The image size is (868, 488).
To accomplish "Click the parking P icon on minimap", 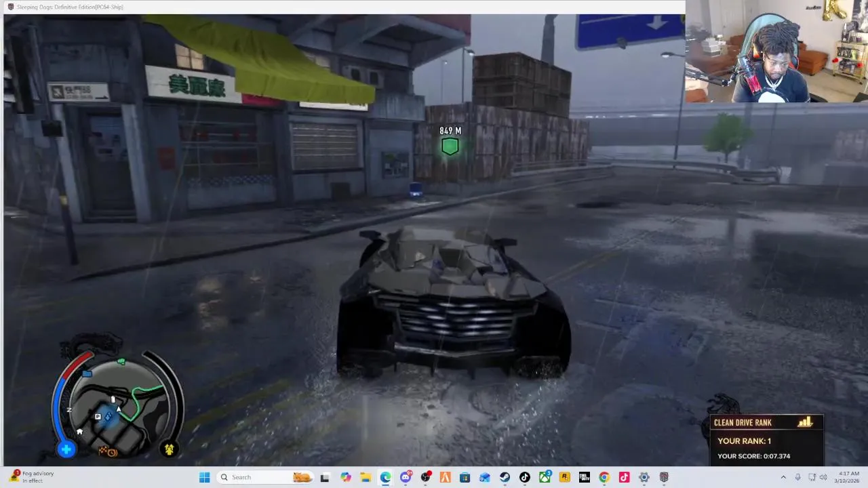I will [98, 417].
